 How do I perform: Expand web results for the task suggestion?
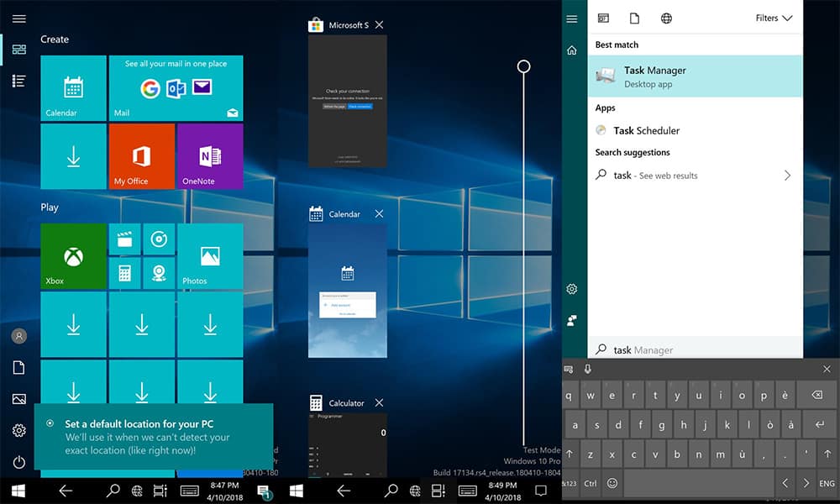coord(787,176)
